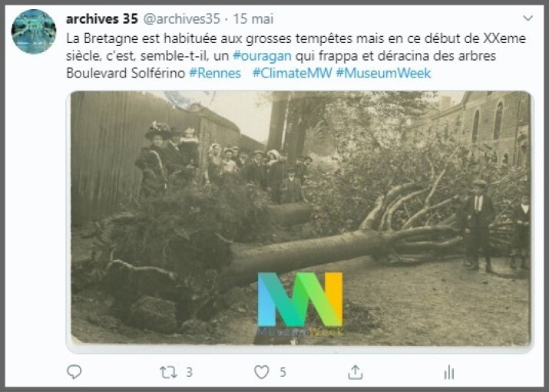Image resolution: width=549 pixels, height=392 pixels.
Task: Click the MuseumWeek logo on photo
Action: click(300, 304)
